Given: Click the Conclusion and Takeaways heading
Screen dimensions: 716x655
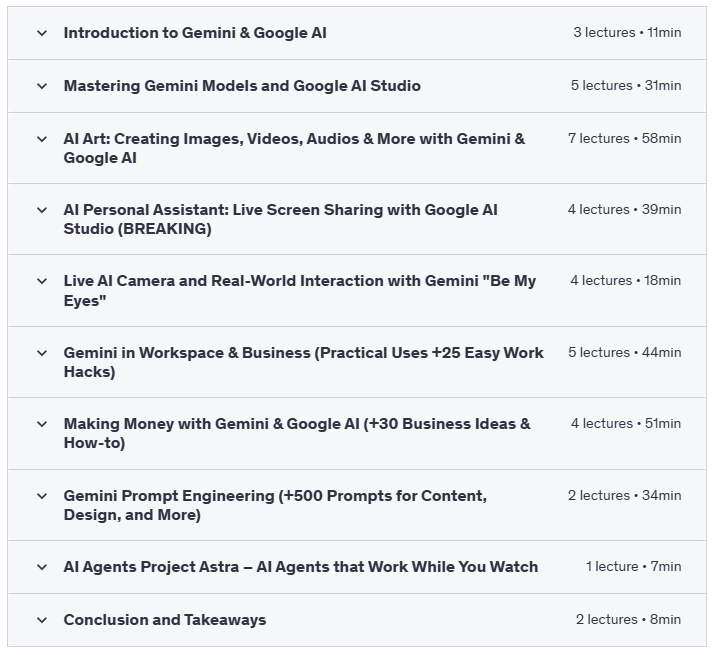Looking at the screenshot, I should tap(165, 620).
